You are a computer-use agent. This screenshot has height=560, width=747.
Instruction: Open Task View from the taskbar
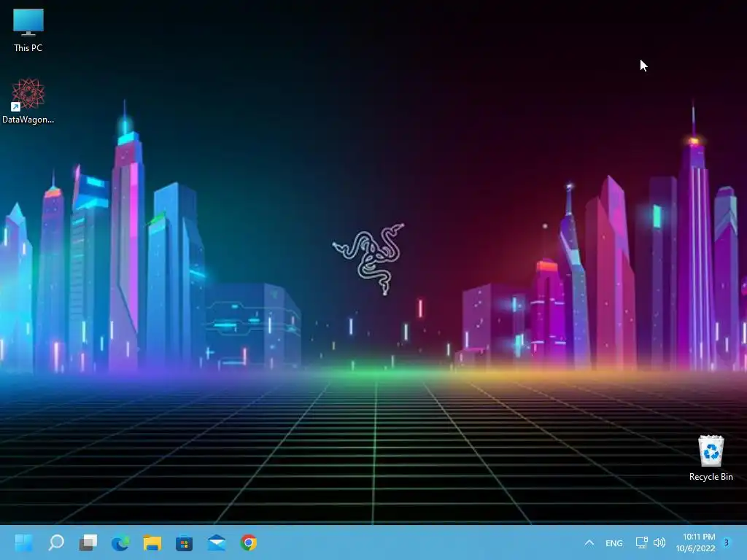(x=88, y=542)
